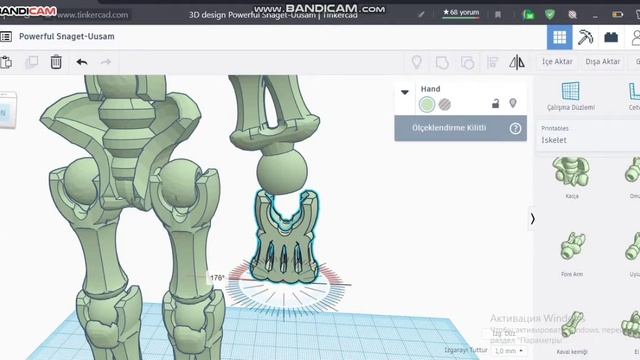
Task: Delete the selected shape with trash icon
Action: click(56, 62)
